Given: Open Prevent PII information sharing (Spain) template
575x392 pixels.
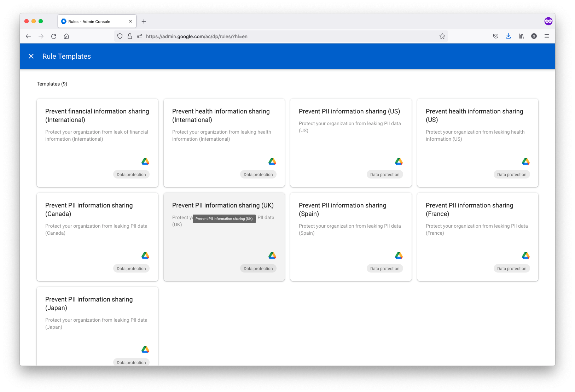Looking at the screenshot, I should pyautogui.click(x=351, y=237).
